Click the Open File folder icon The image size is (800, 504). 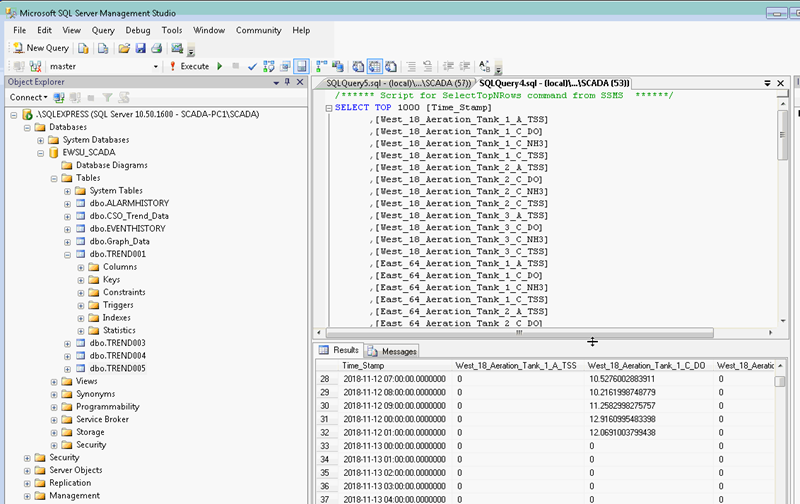click(x=124, y=48)
